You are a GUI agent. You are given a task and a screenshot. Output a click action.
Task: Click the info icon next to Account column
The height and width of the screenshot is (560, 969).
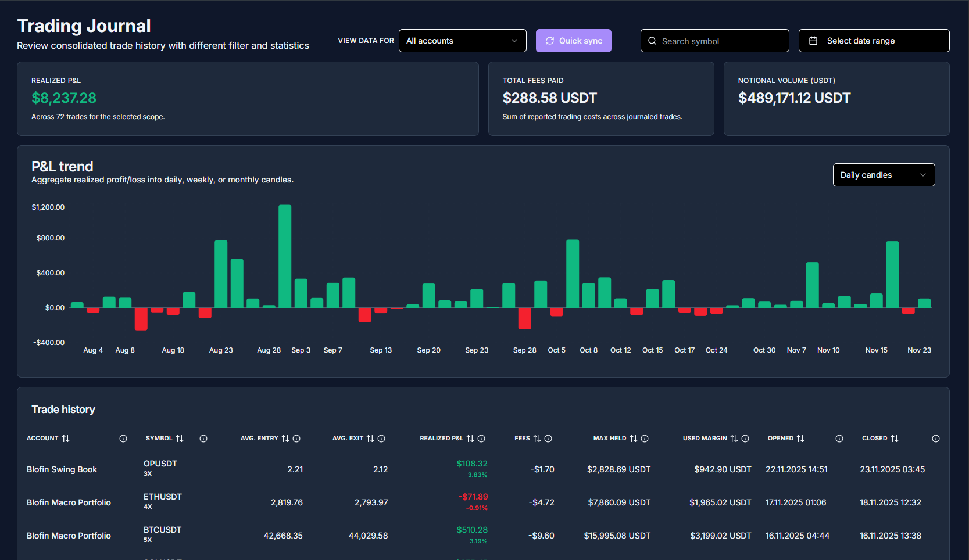pos(123,439)
